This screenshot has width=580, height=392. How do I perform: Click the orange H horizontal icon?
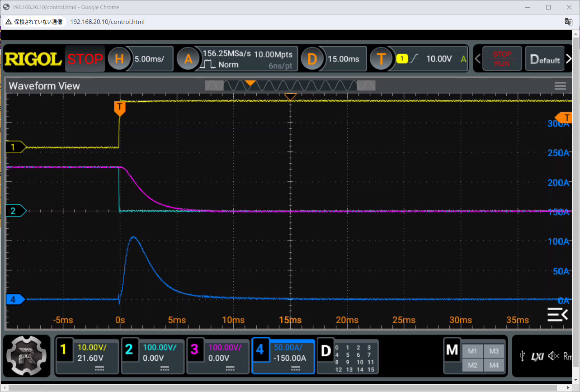click(119, 59)
